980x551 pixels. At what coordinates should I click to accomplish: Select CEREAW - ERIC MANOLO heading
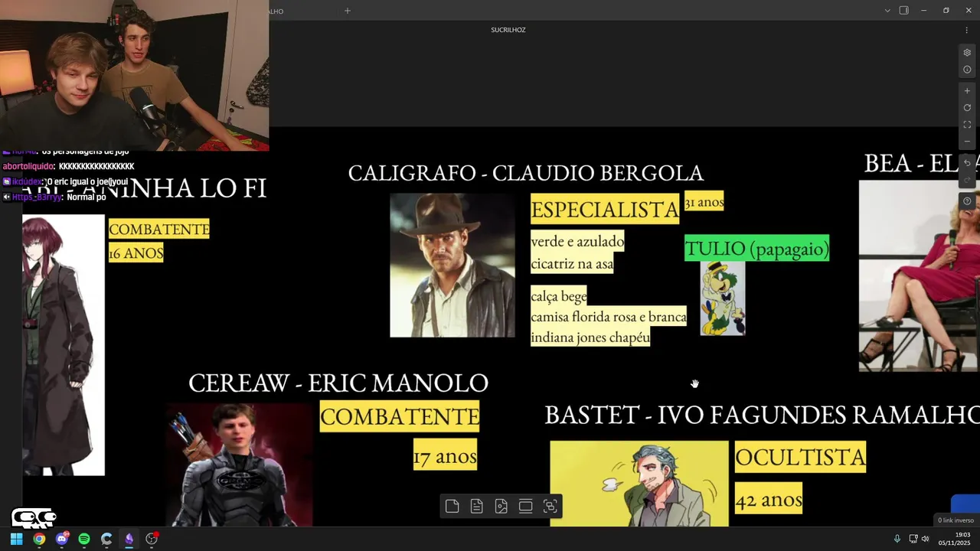[338, 383]
